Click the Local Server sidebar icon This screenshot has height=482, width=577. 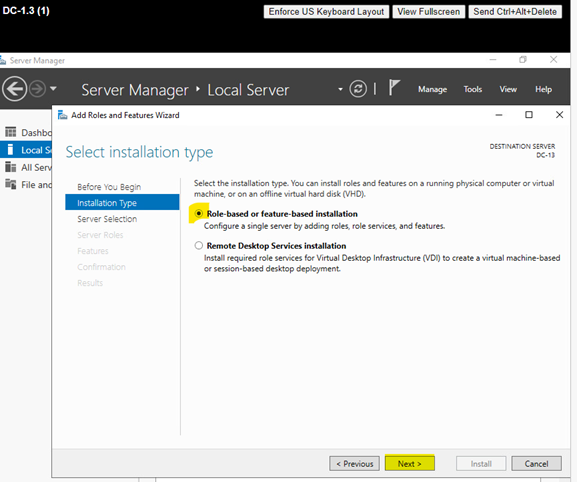pyautogui.click(x=10, y=149)
